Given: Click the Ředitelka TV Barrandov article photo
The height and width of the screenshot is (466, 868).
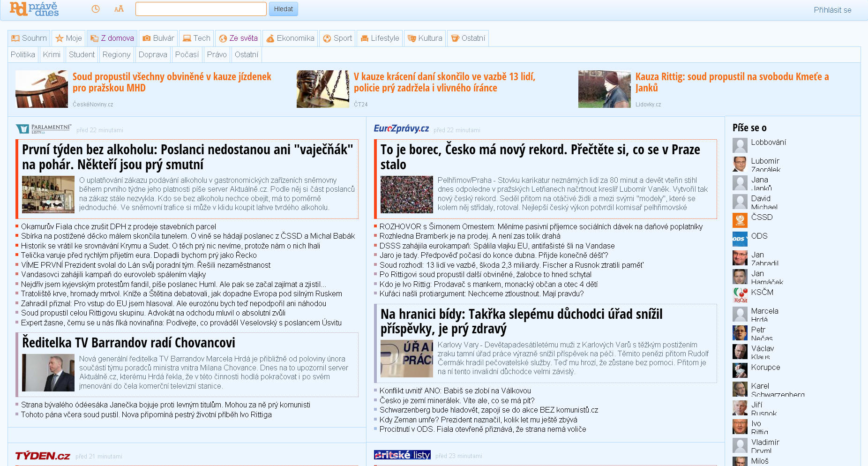Looking at the screenshot, I should click(x=48, y=373).
